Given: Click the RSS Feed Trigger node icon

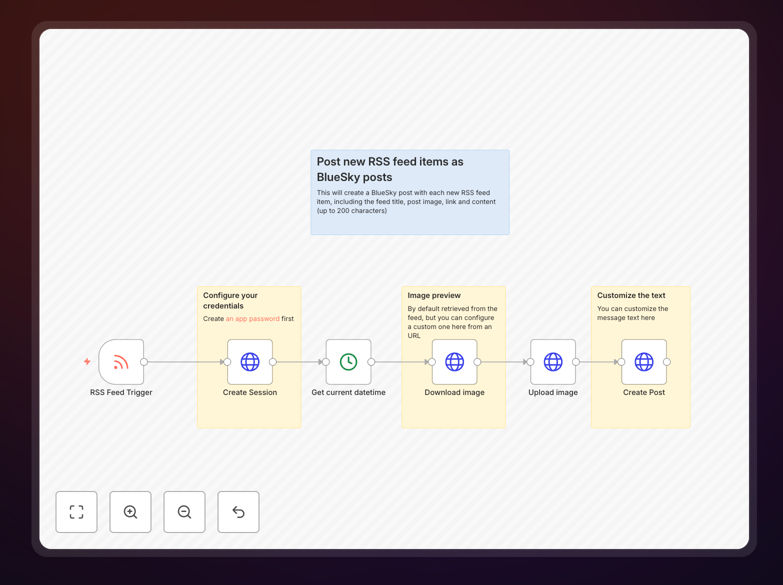Looking at the screenshot, I should point(121,362).
